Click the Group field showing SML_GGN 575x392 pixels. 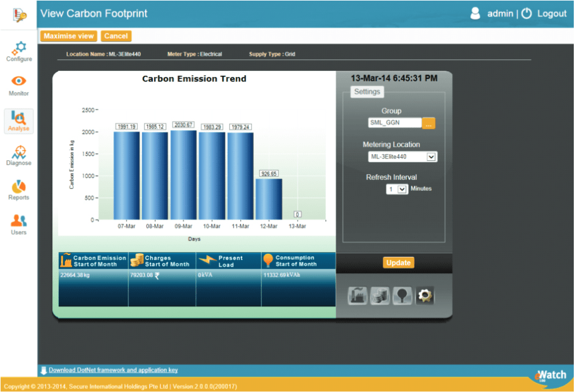[395, 123]
